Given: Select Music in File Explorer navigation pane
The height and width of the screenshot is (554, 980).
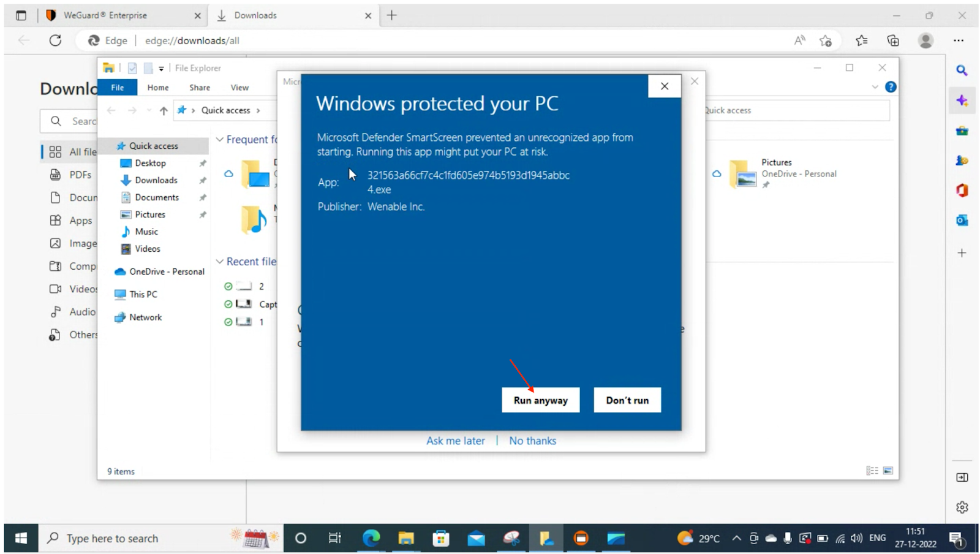Looking at the screenshot, I should (x=146, y=232).
